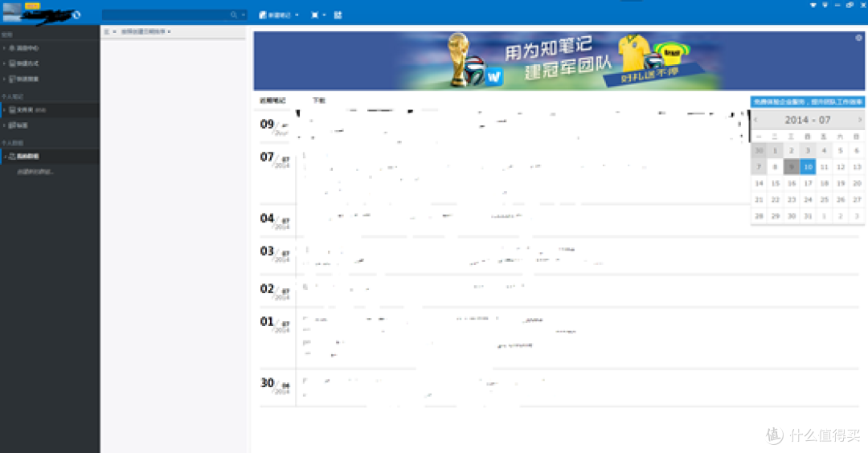Go to next month in calendar
This screenshot has height=453, width=868.
[860, 120]
